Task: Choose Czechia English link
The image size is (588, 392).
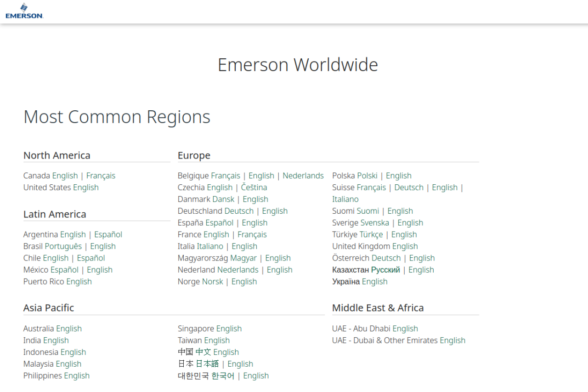Action: click(x=220, y=187)
